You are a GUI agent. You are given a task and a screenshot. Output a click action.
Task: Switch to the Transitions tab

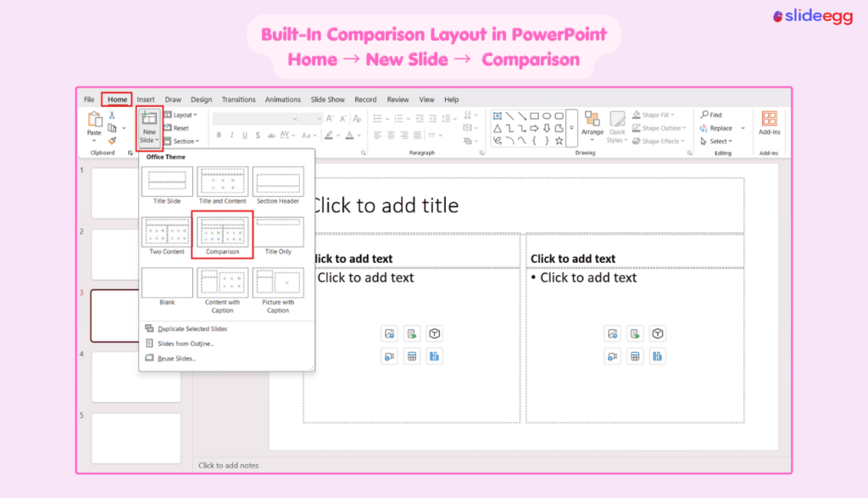pyautogui.click(x=238, y=100)
